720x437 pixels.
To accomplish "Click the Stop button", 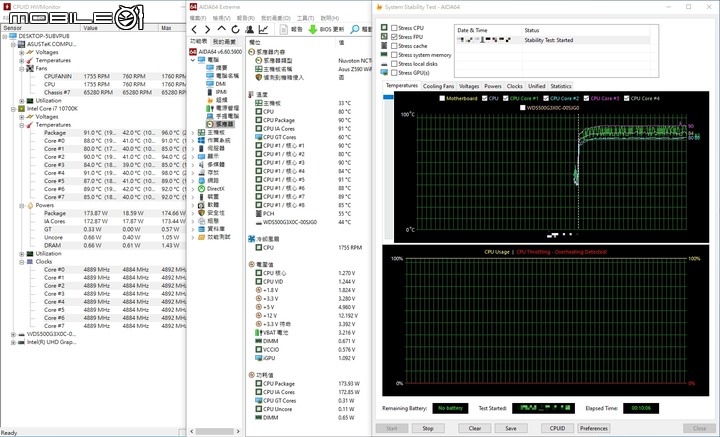I will click(428, 428).
